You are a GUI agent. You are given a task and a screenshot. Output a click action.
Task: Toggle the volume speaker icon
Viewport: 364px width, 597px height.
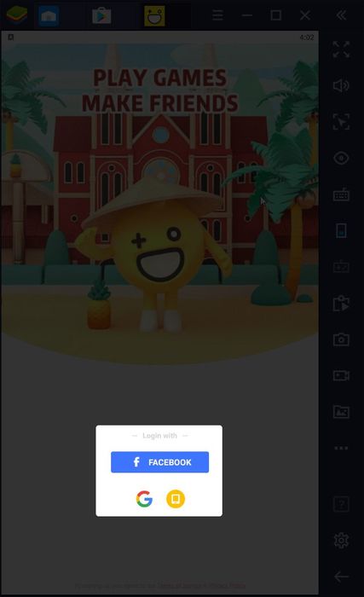pyautogui.click(x=341, y=85)
